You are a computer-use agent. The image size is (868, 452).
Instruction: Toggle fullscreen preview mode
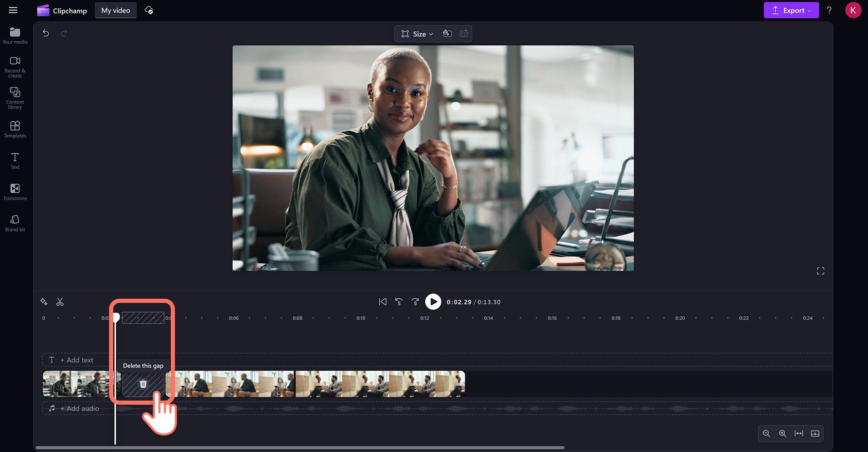coord(821,271)
